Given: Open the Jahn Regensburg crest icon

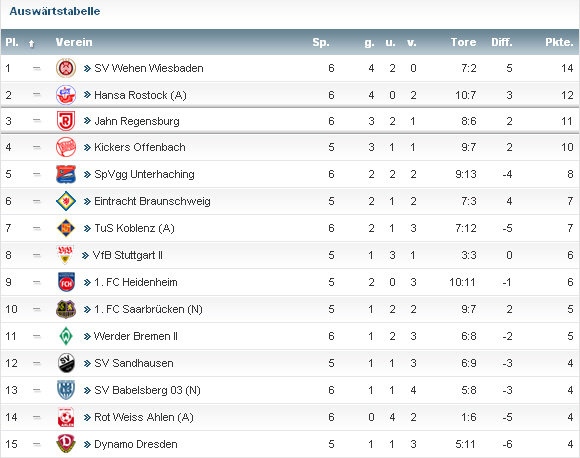Looking at the screenshot, I should pos(66,121).
